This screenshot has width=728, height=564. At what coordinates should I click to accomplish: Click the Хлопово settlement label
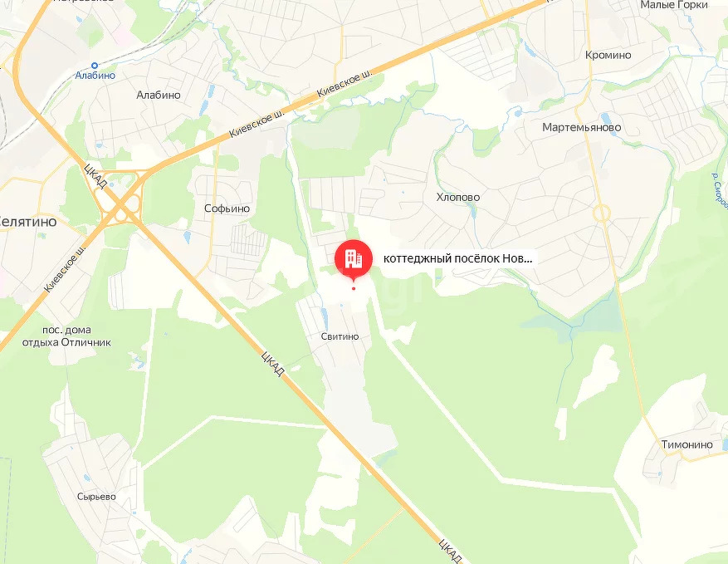(457, 197)
